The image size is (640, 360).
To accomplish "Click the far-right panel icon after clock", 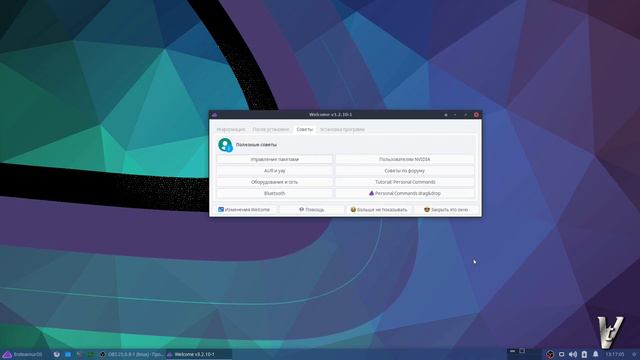I will [x=634, y=354].
